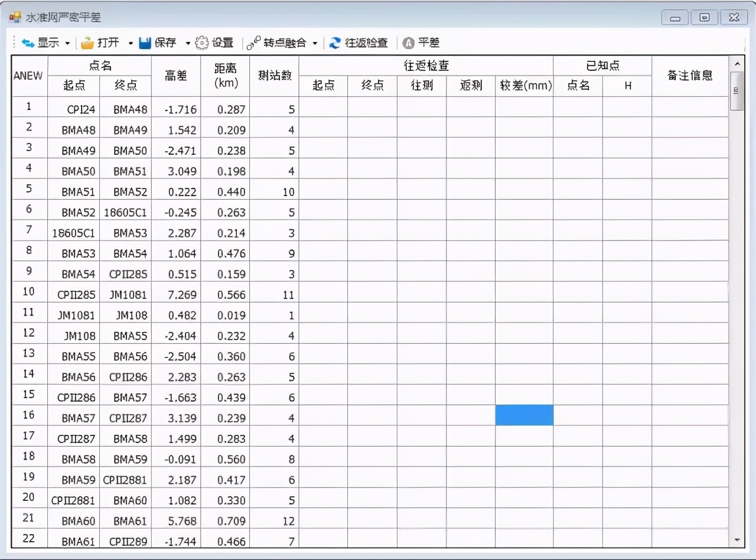
Task: Click the 往返检查 section header
Action: [x=425, y=66]
